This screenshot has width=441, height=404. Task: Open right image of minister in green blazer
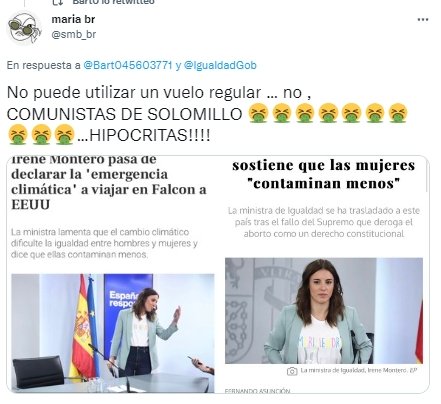point(324,310)
